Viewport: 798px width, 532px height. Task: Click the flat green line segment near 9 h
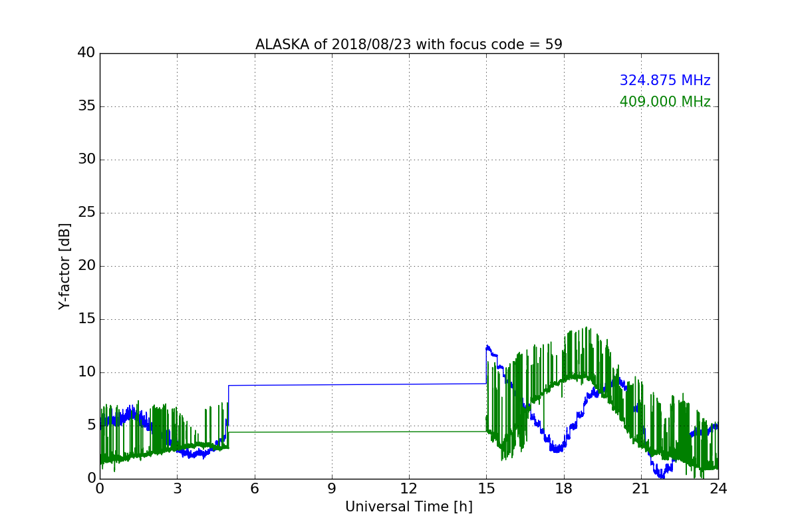(331, 432)
